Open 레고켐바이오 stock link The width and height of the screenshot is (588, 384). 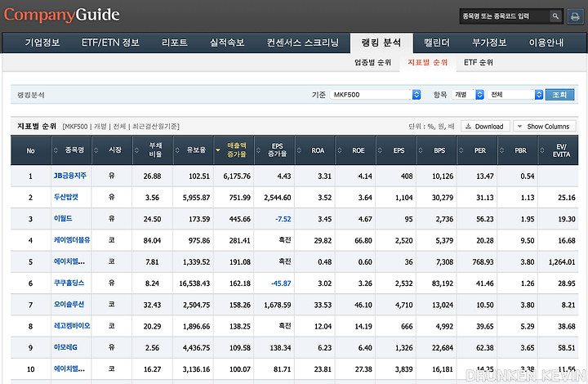point(72,325)
